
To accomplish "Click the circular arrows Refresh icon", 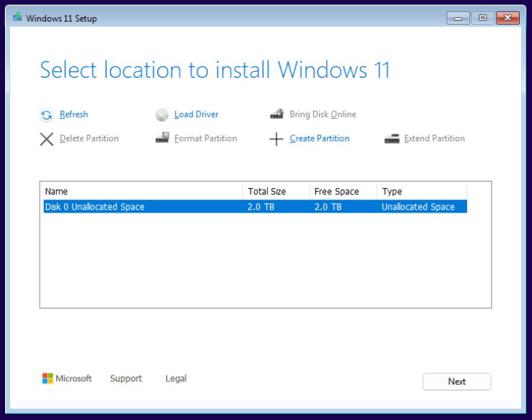I will (x=47, y=115).
